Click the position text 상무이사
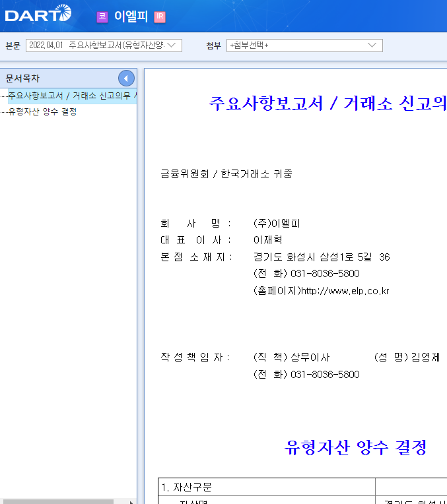The height and width of the screenshot is (504, 447). pos(310,357)
